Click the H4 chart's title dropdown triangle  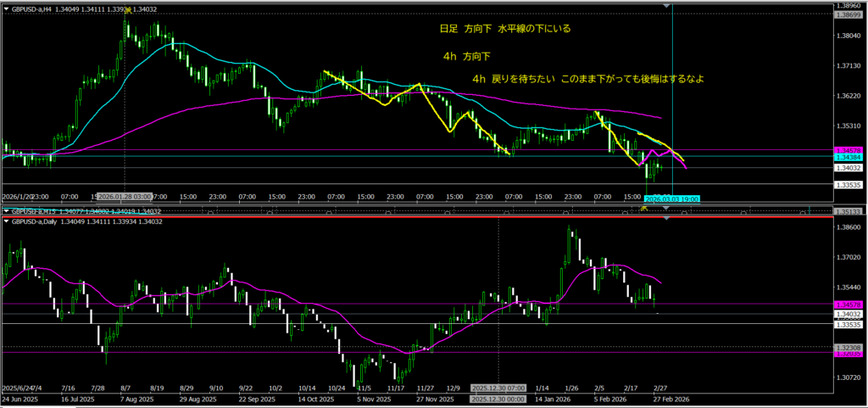(8, 8)
